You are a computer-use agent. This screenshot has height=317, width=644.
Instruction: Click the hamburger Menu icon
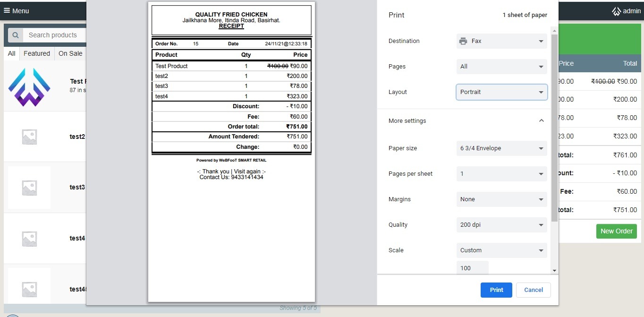coord(7,10)
